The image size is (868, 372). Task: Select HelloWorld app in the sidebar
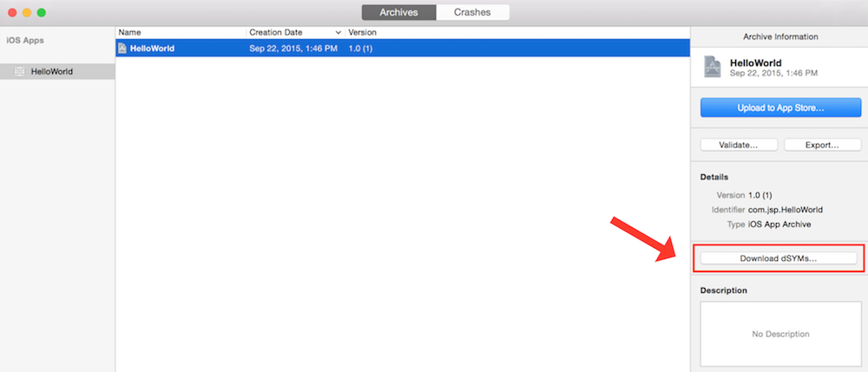tap(57, 71)
